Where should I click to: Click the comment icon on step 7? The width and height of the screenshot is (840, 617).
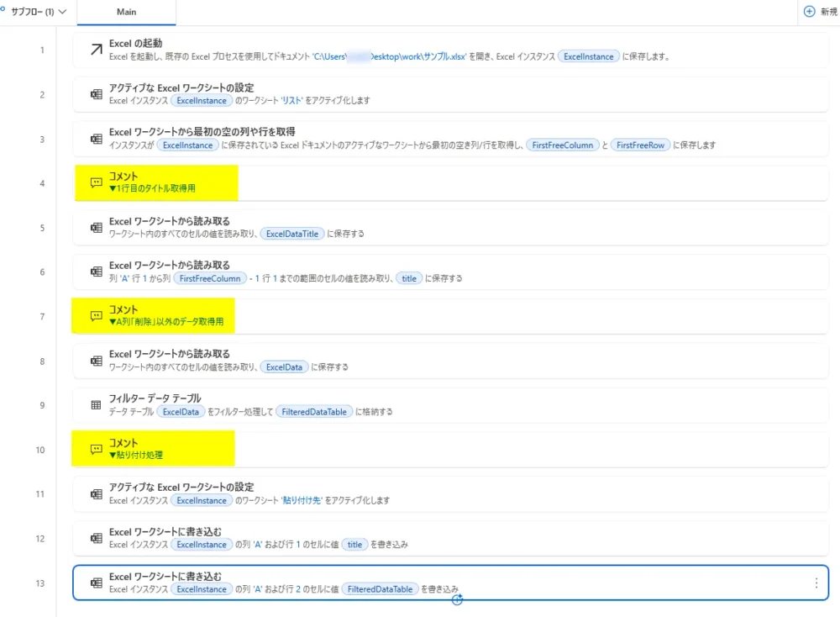96,316
